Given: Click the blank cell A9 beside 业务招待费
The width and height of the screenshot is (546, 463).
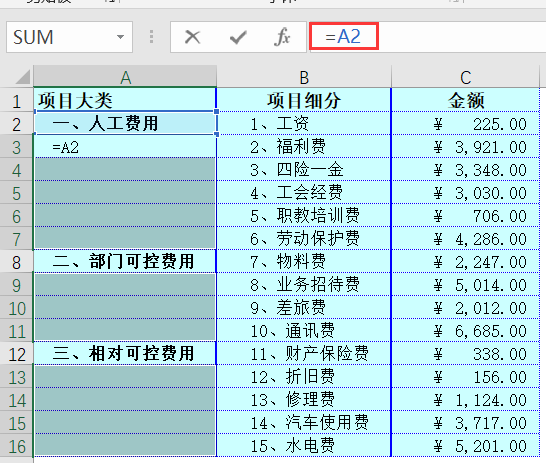Looking at the screenshot, I should [125, 284].
